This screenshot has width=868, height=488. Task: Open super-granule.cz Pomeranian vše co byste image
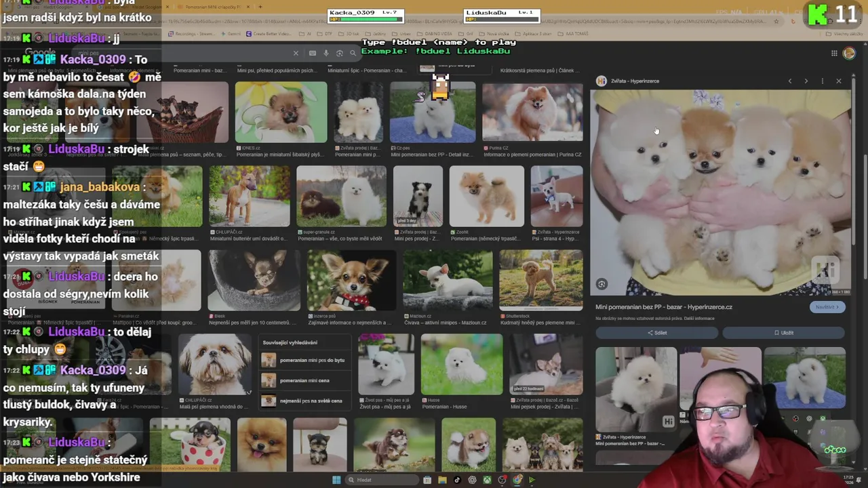341,196
